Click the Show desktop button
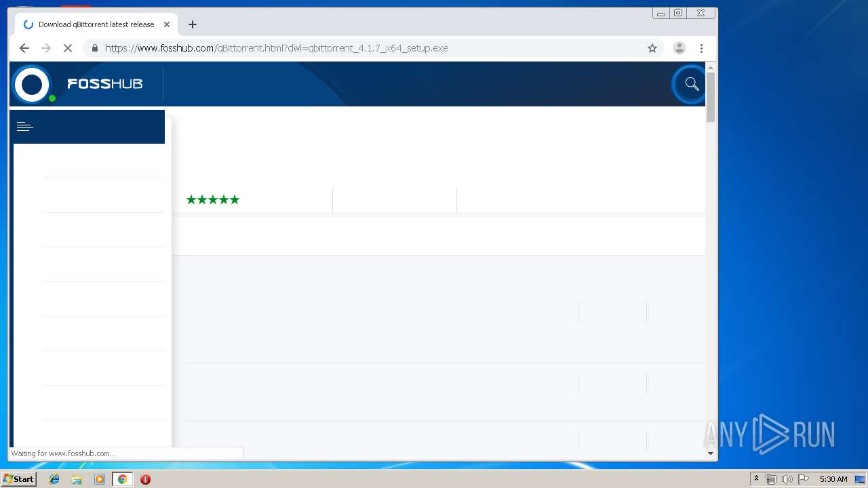Screen dimensions: 868x488 tap(860, 479)
